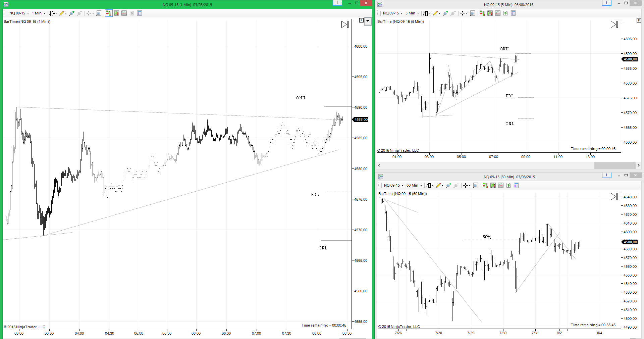
Task: Jump to latest bar in 5 Min chart
Action: pyautogui.click(x=614, y=24)
